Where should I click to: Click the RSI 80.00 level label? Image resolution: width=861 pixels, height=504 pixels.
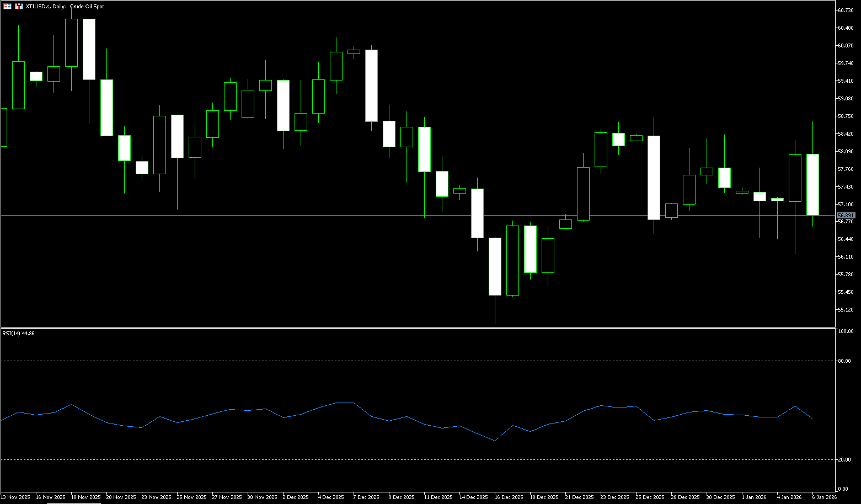pos(844,361)
